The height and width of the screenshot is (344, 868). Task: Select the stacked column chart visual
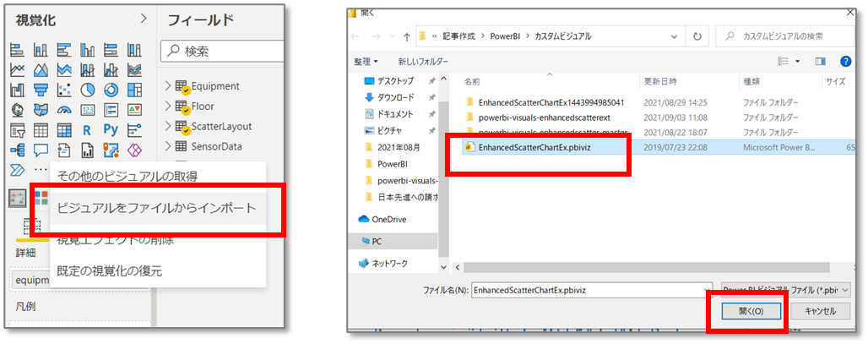[41, 51]
